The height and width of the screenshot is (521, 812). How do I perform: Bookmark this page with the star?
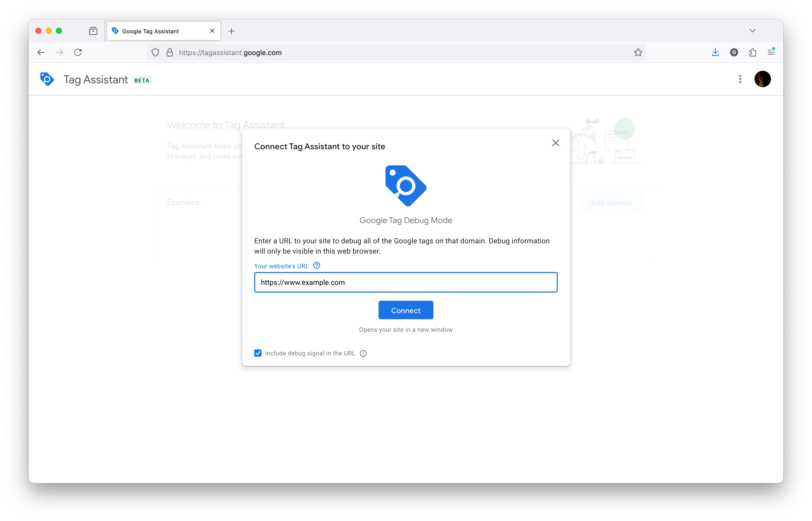click(638, 53)
